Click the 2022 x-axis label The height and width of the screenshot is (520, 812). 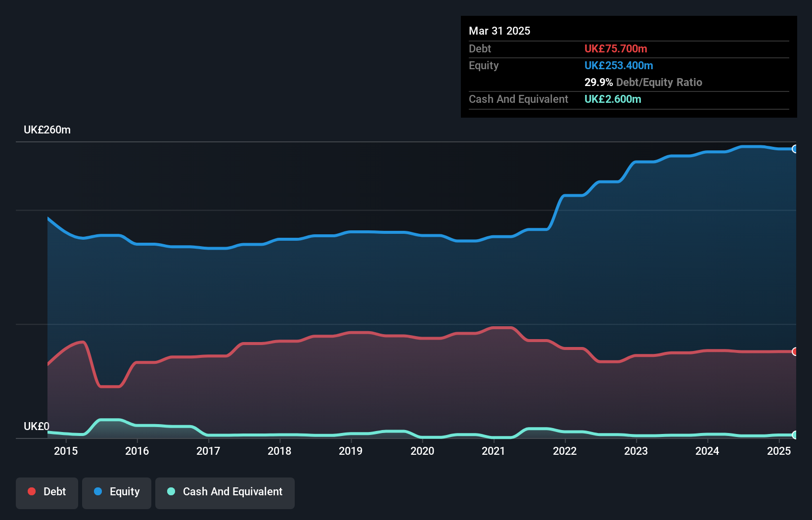565,451
